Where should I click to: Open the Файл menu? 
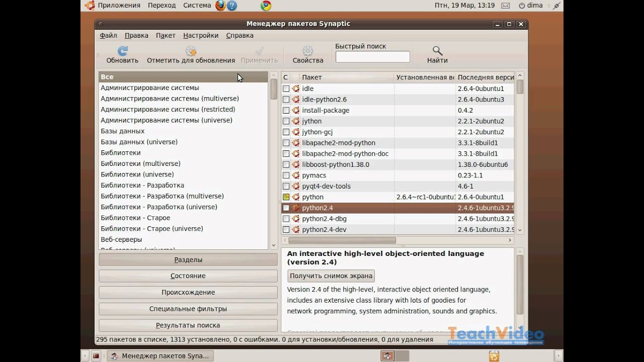point(108,36)
